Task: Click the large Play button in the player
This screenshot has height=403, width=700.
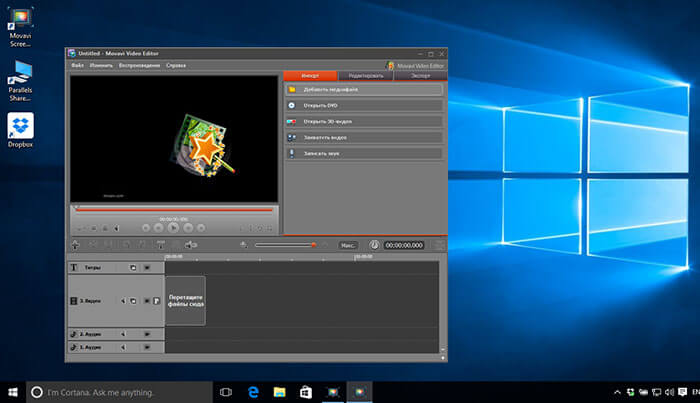Action: point(173,228)
